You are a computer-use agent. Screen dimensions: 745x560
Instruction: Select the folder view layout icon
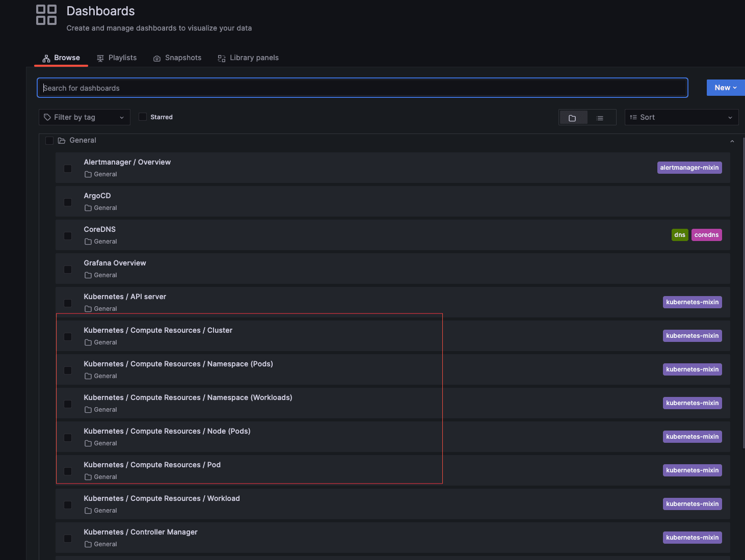(573, 117)
